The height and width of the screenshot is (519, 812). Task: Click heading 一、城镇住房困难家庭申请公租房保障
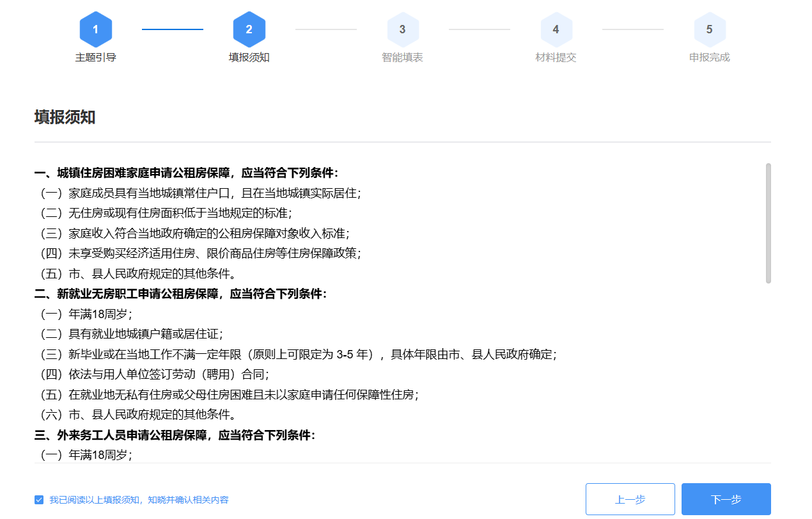coord(187,173)
